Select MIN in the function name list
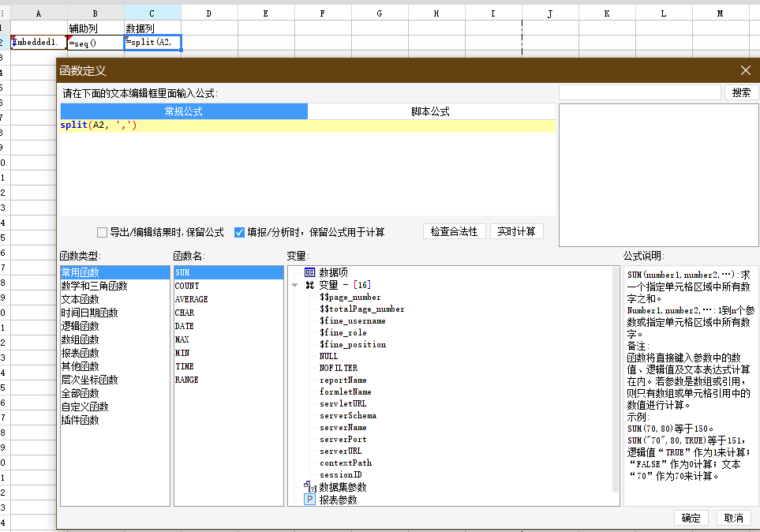The image size is (760, 532). [x=229, y=353]
